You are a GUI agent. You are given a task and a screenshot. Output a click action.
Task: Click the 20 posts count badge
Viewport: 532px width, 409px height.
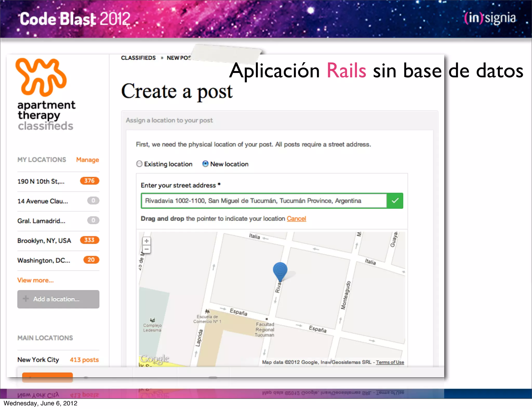pyautogui.click(x=91, y=260)
